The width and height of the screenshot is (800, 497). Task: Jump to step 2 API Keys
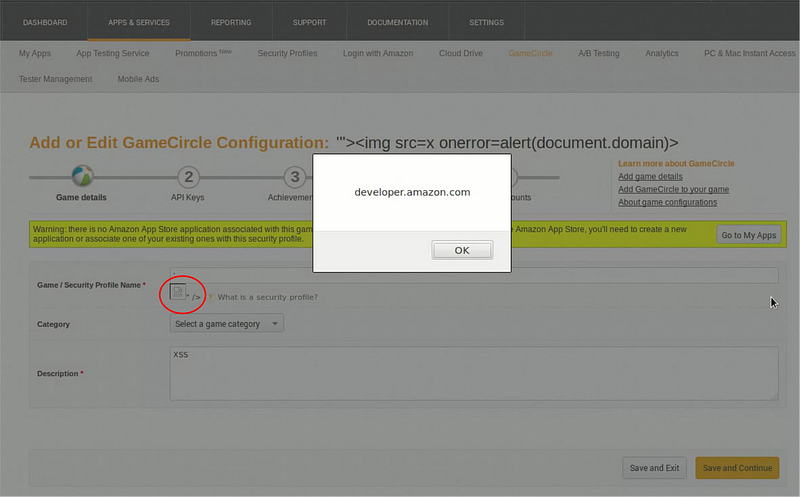[x=188, y=177]
